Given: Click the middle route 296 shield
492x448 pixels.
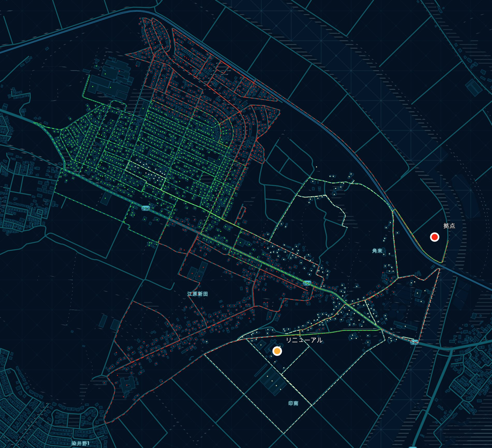Looking at the screenshot, I should tap(307, 283).
